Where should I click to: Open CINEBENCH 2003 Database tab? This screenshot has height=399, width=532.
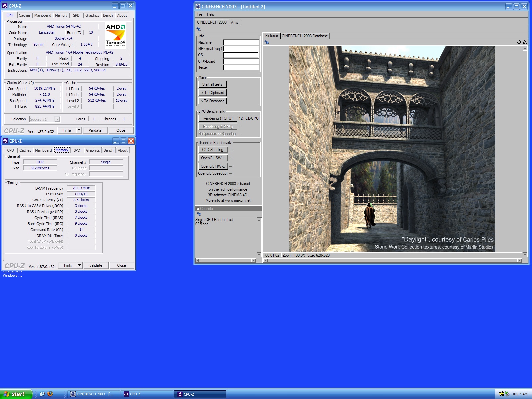[x=305, y=36]
